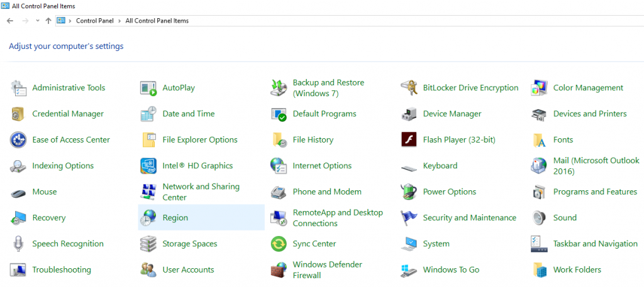Click the File Explorer Options icon

[148, 140]
